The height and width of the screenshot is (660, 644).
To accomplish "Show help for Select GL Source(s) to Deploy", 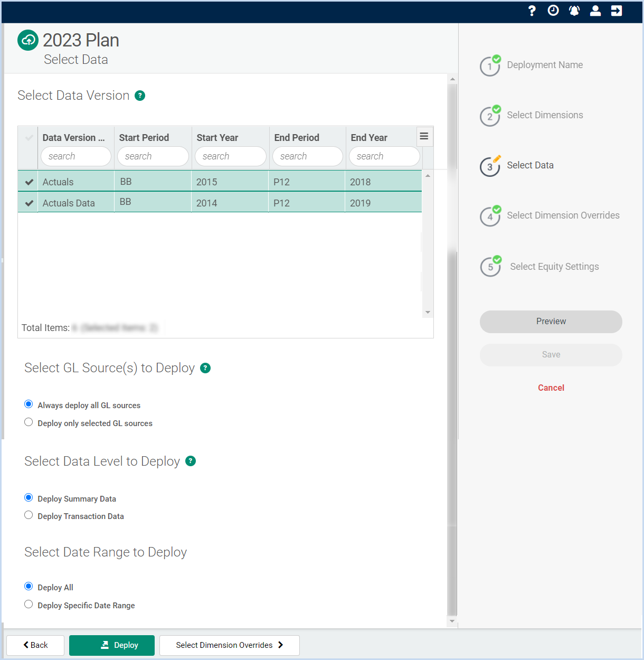I will click(205, 368).
